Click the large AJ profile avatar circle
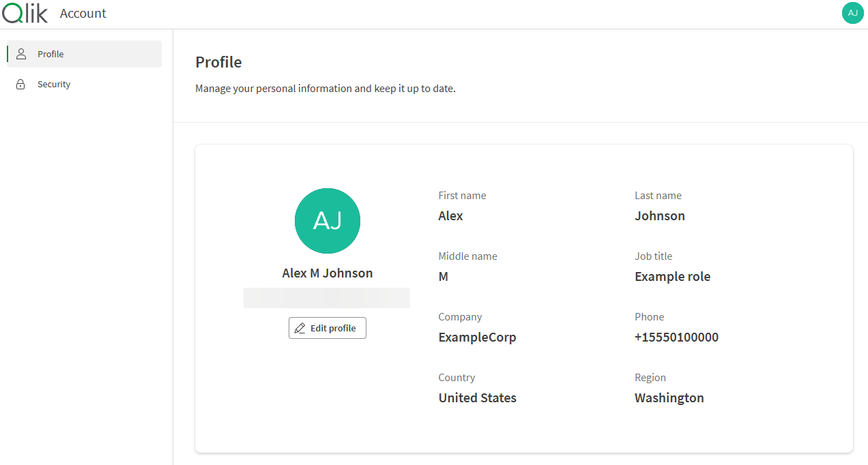 click(x=327, y=221)
